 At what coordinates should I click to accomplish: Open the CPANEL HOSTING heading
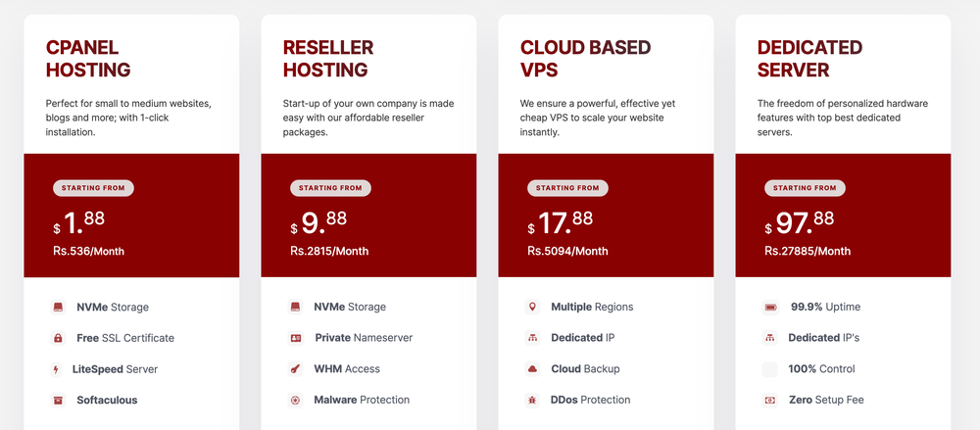88,59
